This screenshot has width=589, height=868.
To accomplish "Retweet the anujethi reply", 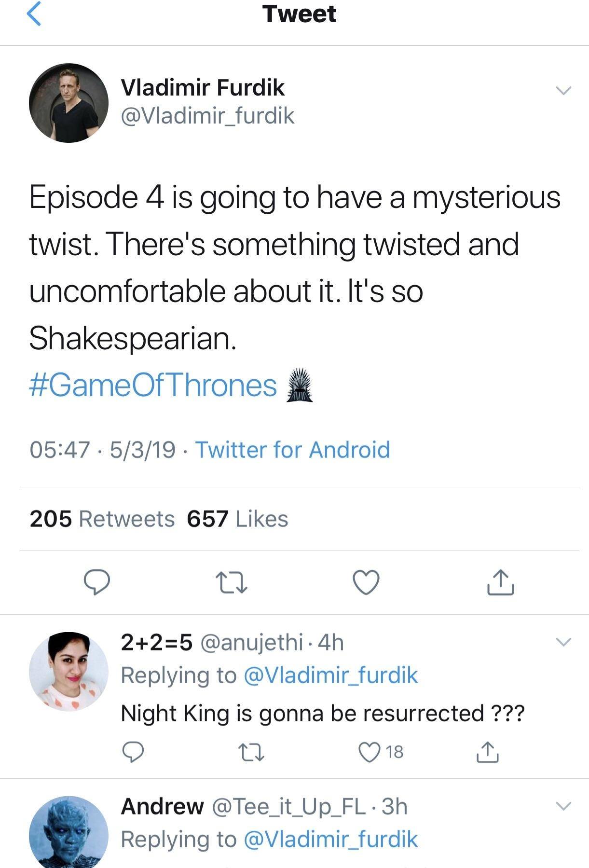I will (x=252, y=752).
